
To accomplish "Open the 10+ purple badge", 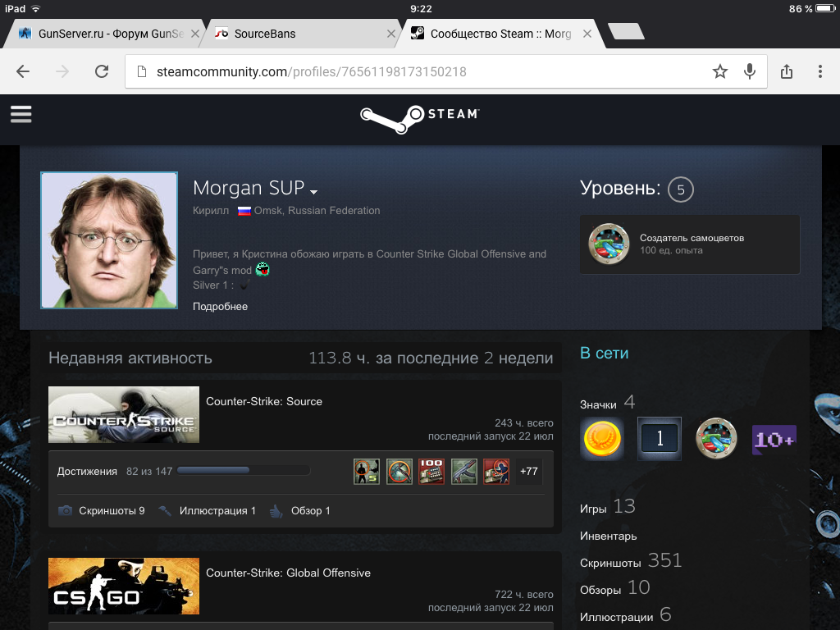I will (x=774, y=439).
